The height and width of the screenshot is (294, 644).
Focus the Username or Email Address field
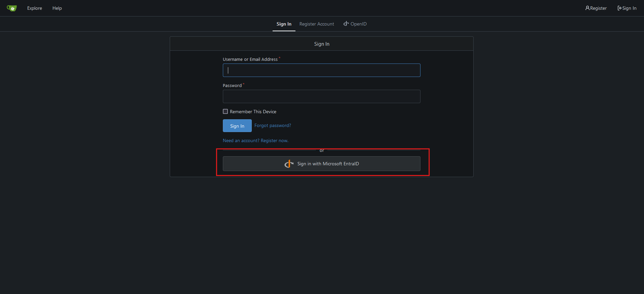point(321,70)
